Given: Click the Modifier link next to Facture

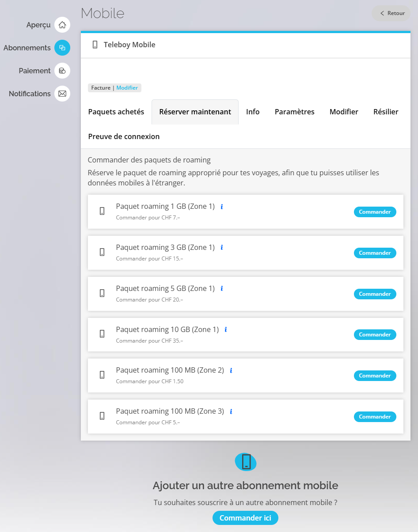Looking at the screenshot, I should [x=127, y=88].
